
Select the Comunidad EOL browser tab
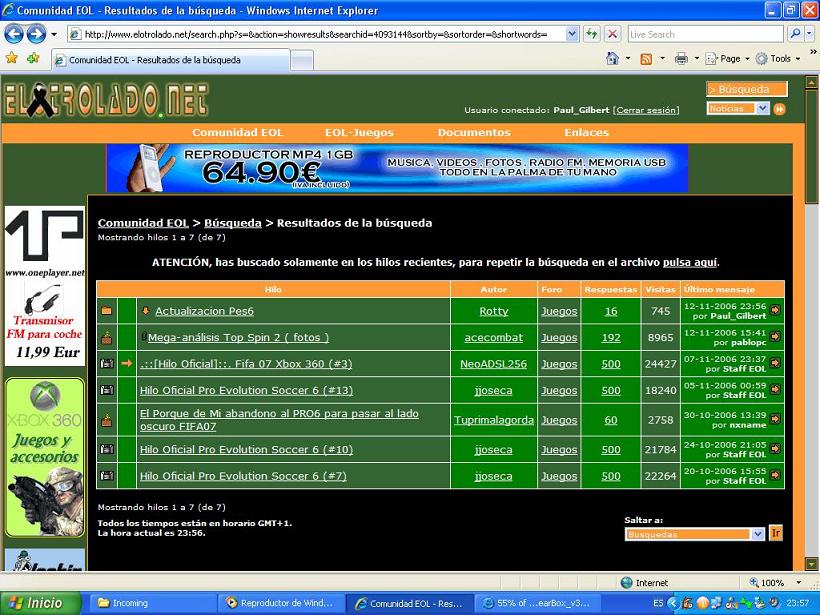pos(170,60)
